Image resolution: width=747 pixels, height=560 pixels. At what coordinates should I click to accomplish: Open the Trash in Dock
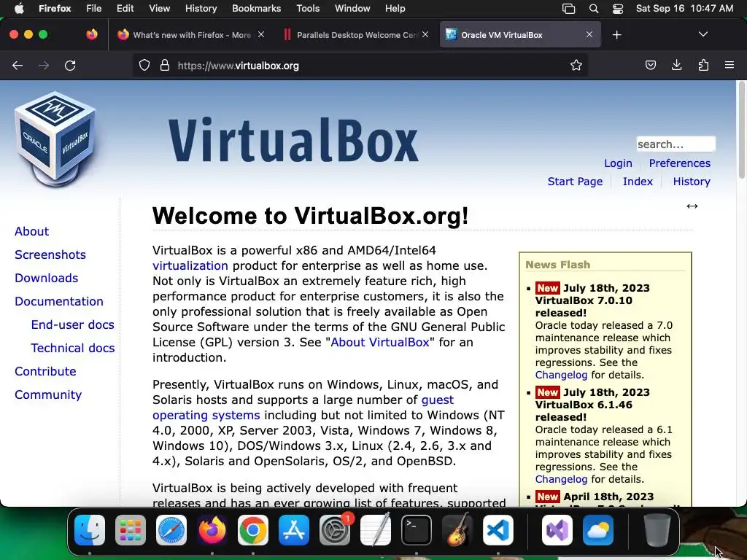click(657, 530)
